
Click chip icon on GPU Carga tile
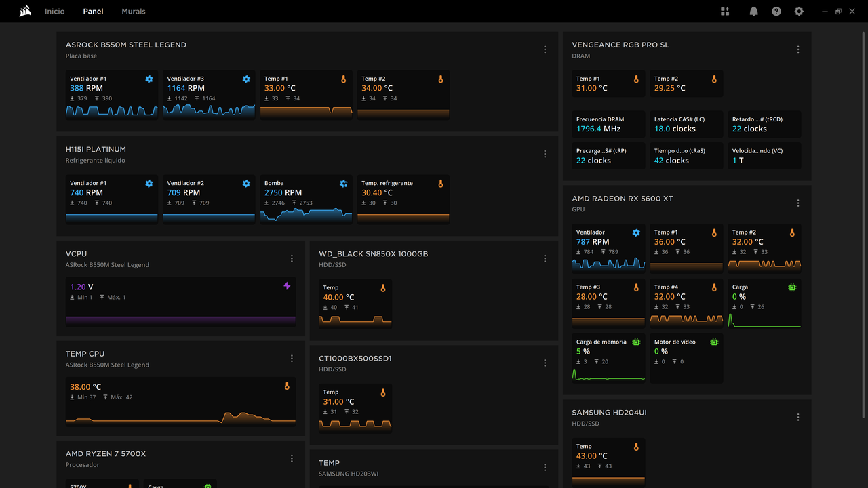[792, 287]
